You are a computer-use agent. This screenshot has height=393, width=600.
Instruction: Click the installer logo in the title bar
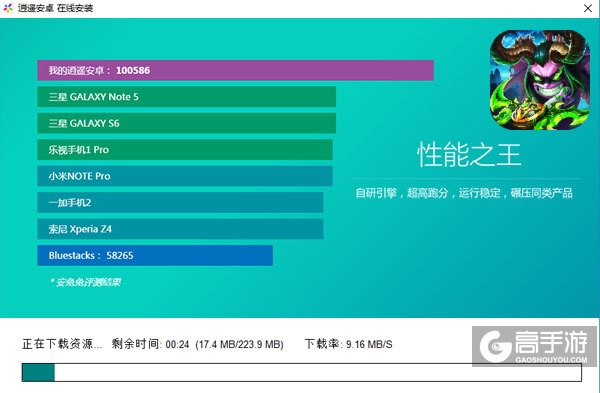[x=8, y=8]
